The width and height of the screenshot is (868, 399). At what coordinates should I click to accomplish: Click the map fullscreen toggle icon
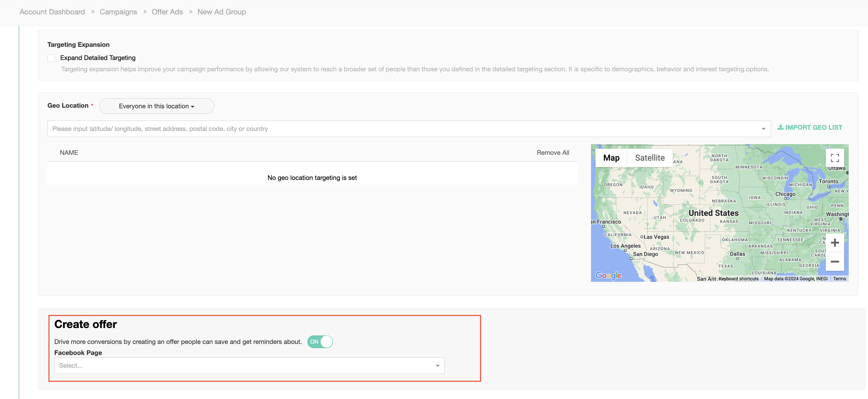(x=835, y=158)
